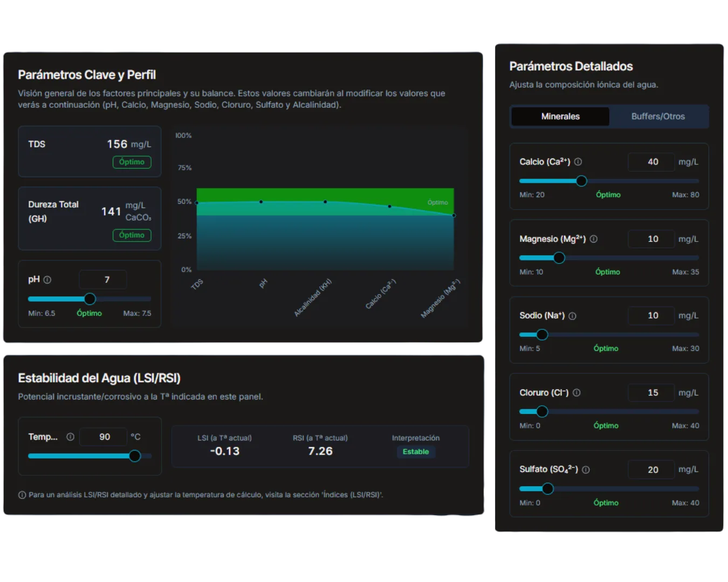Click the temperature input showing 90
This screenshot has width=728, height=582.
[104, 437]
